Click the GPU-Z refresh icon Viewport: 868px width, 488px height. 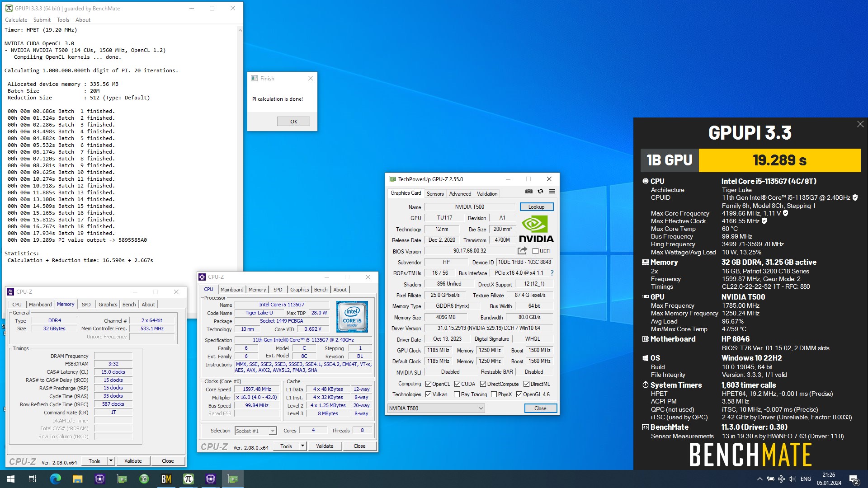(x=540, y=192)
